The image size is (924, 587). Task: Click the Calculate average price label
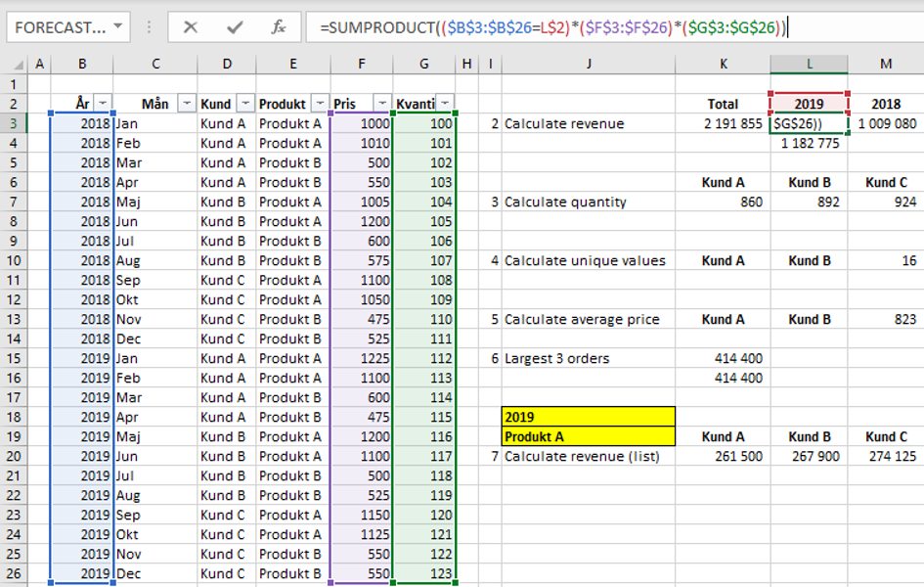click(582, 319)
